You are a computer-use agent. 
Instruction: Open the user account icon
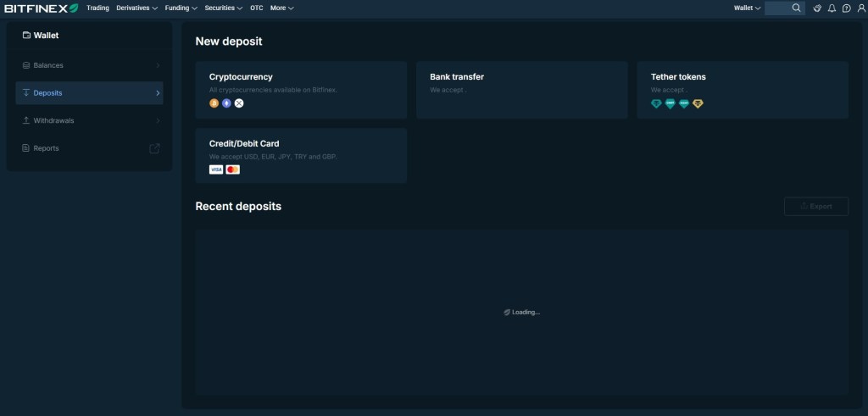point(861,8)
